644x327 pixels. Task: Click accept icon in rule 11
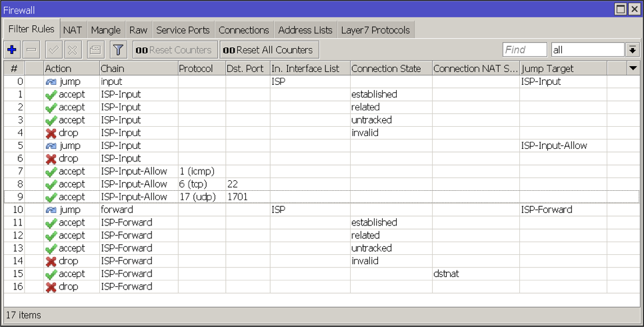pyautogui.click(x=51, y=223)
